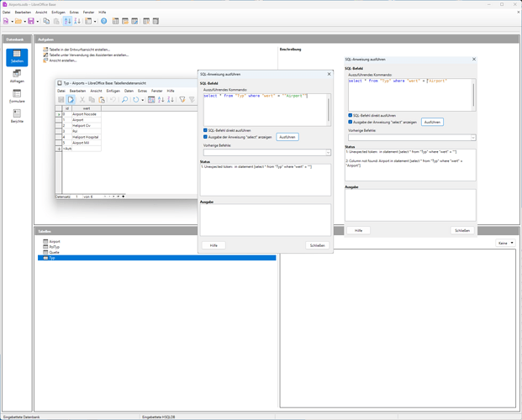This screenshot has width=522, height=420.
Task: Click Ausführen button in left SQL dialog
Action: click(287, 137)
